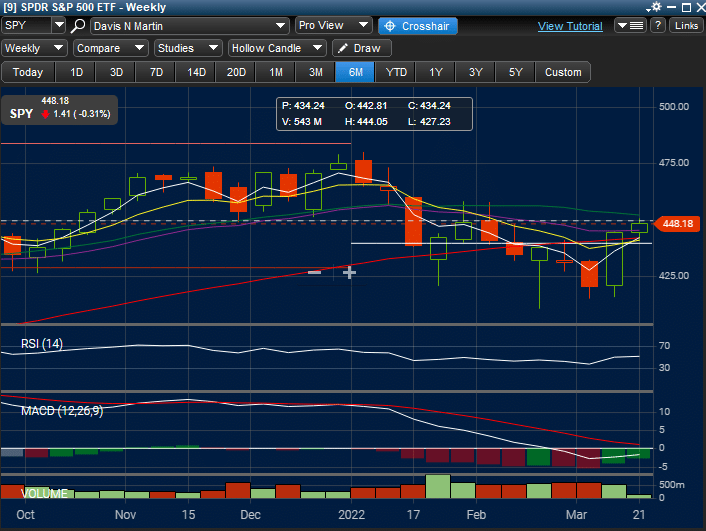Select the 3D range tab

[116, 72]
